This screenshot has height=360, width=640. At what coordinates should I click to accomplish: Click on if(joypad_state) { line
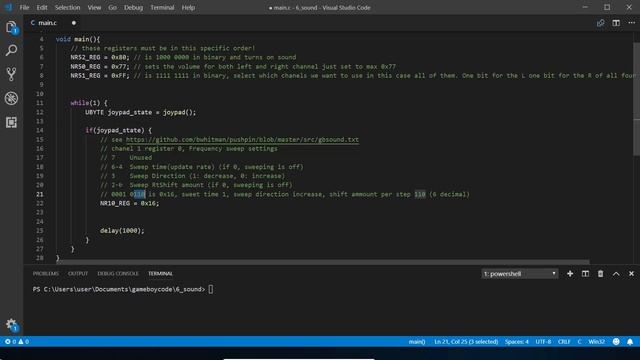pyautogui.click(x=118, y=130)
